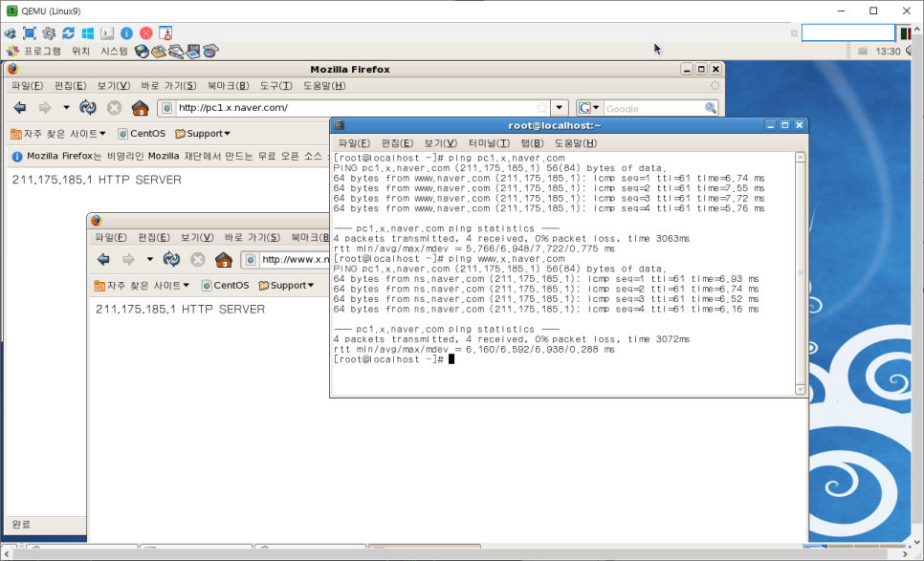Click the 13:30 clock in the panel
Screen dimensions: 924x561
coord(888,52)
